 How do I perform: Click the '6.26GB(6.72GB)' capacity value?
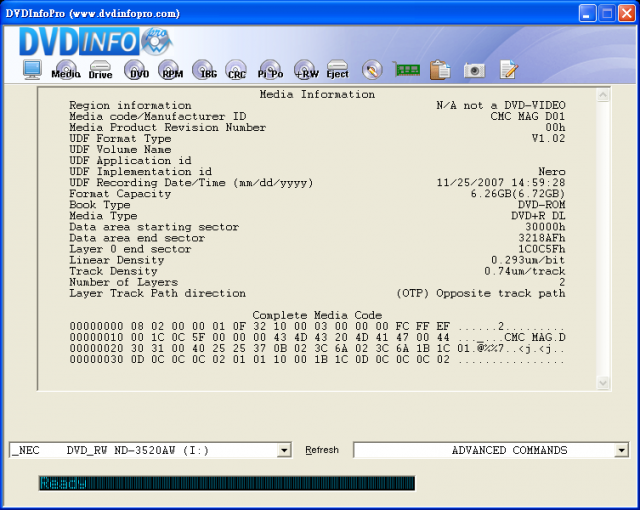click(x=518, y=194)
